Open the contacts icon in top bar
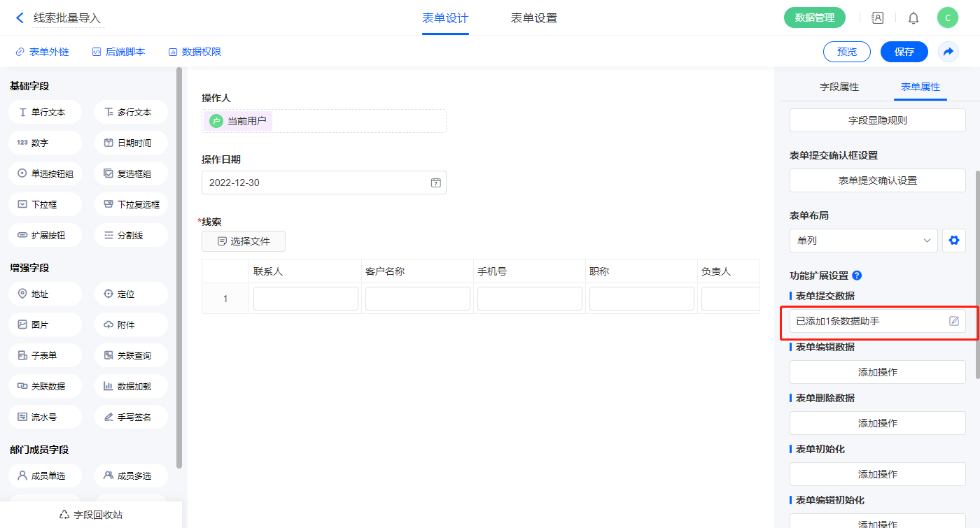The height and width of the screenshot is (528, 980). coord(878,18)
